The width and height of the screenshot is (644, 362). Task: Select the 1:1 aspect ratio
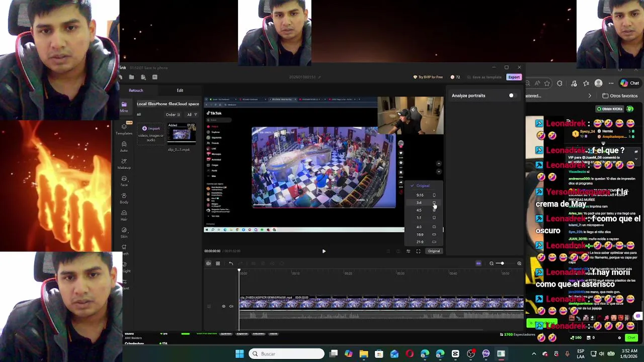tap(423, 218)
